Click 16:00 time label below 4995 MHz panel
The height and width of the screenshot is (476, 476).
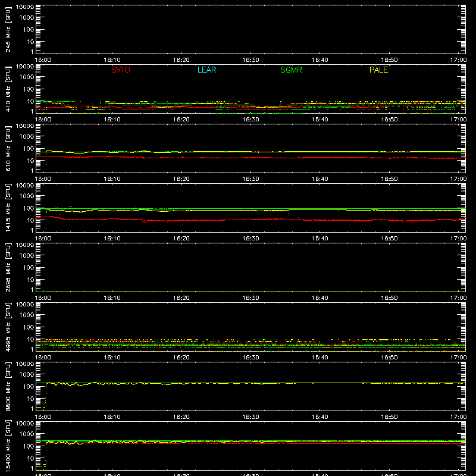43,358
